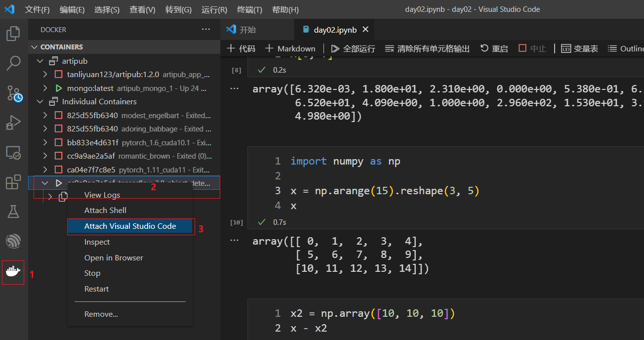
Task: Click the VS Code logo in title bar
Action: [9, 9]
